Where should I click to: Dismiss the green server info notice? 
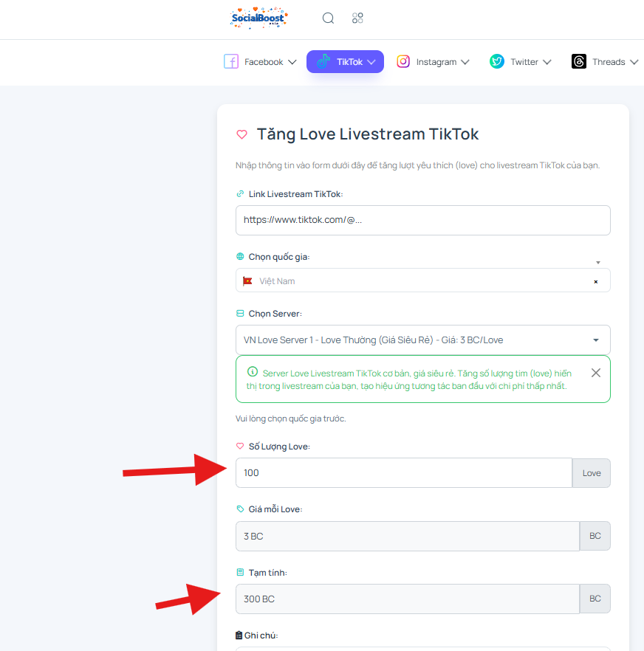(596, 373)
